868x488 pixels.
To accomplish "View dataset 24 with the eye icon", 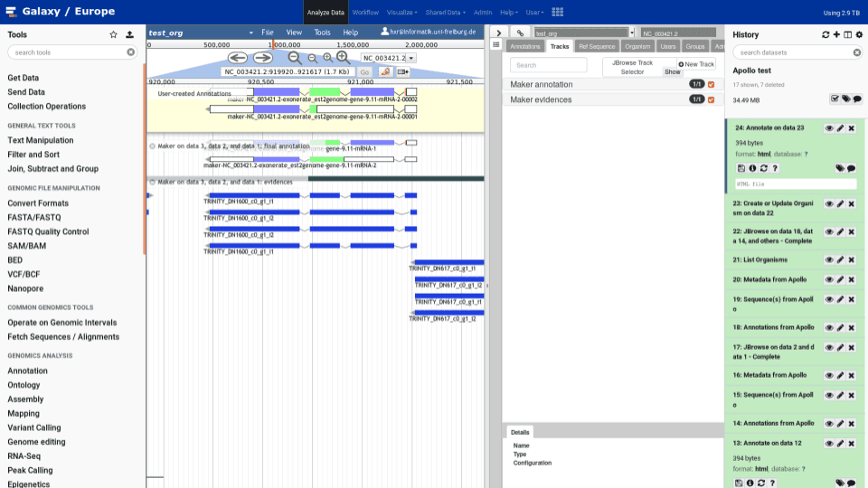I will point(829,128).
